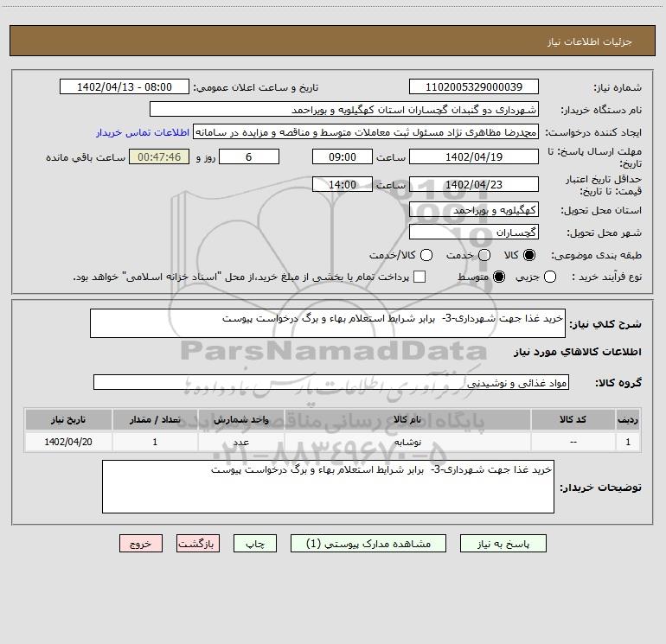Screen dimensions: 666x644
Task: Select the خدمت radio button
Action: tap(484, 255)
